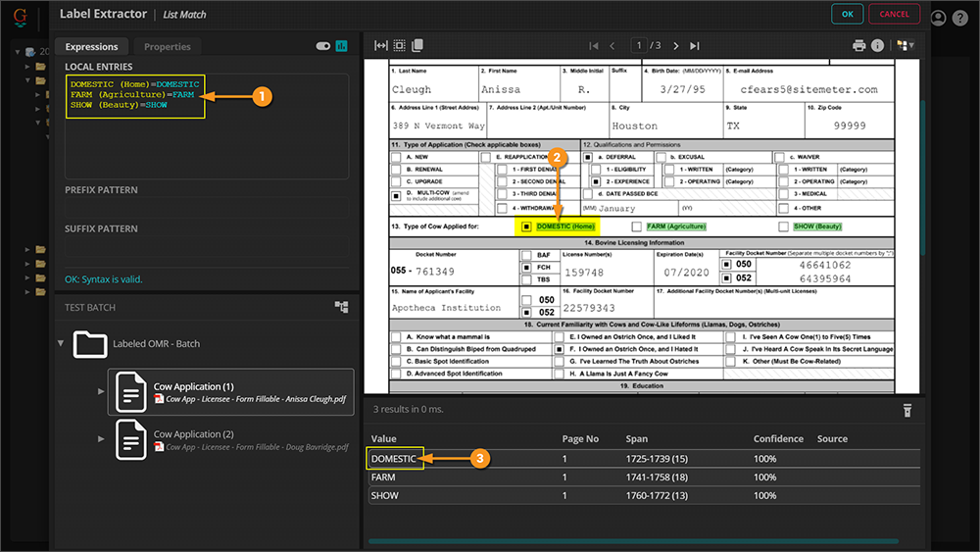980x552 pixels.
Task: Expand the Cow Application (1) document
Action: click(x=100, y=392)
